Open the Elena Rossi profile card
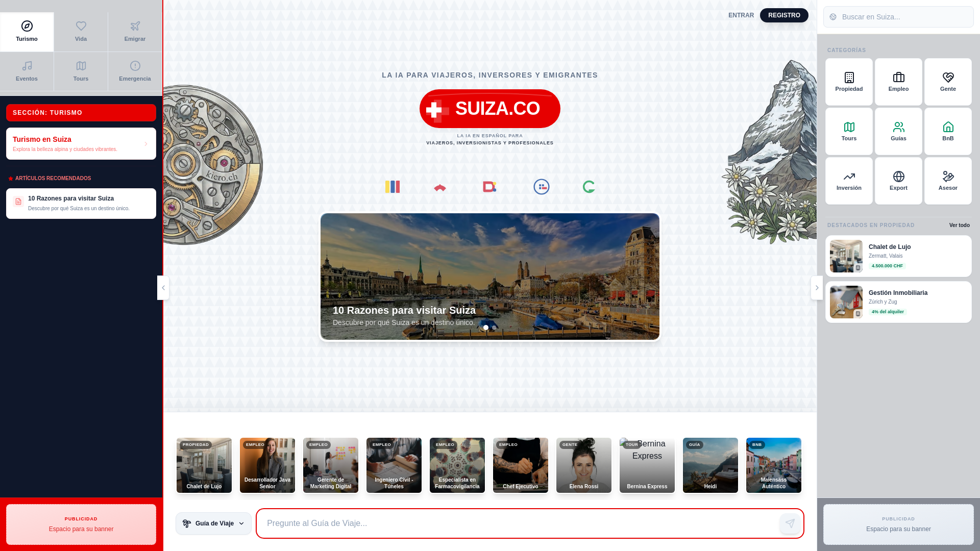980x551 pixels. [584, 465]
